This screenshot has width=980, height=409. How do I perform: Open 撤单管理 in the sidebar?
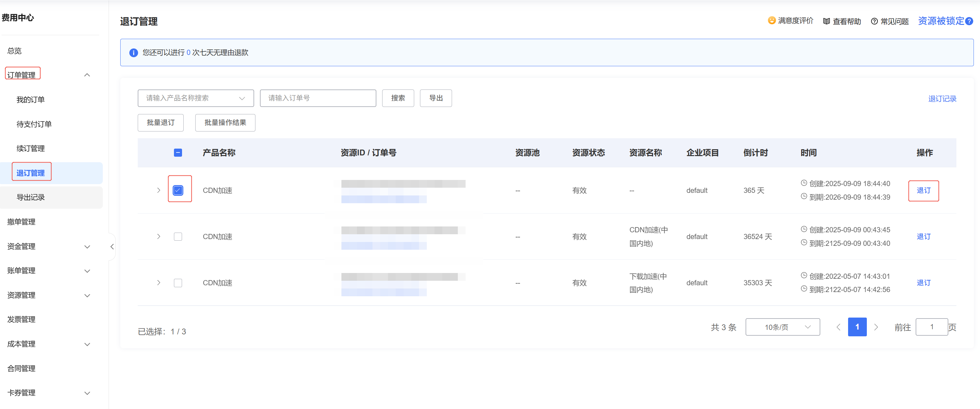click(x=21, y=222)
